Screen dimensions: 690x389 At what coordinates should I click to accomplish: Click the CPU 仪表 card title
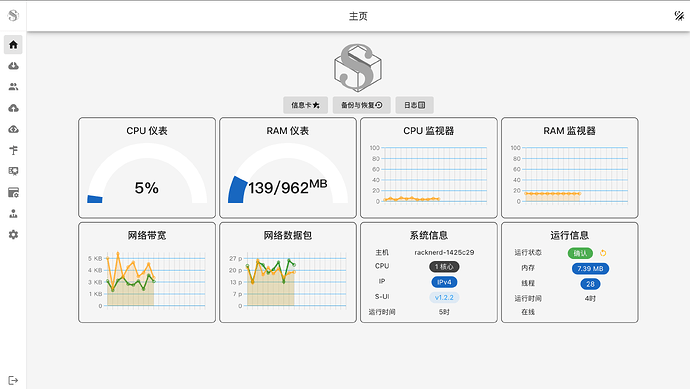click(x=147, y=131)
